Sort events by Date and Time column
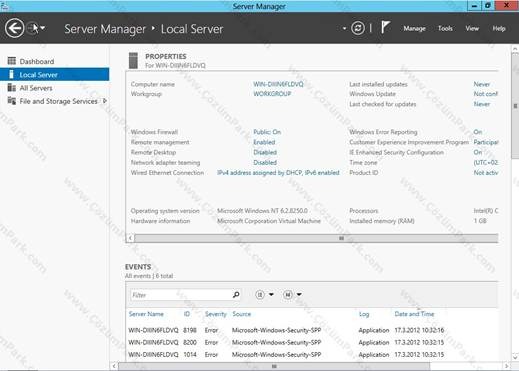This screenshot has width=519, height=371. pos(414,314)
